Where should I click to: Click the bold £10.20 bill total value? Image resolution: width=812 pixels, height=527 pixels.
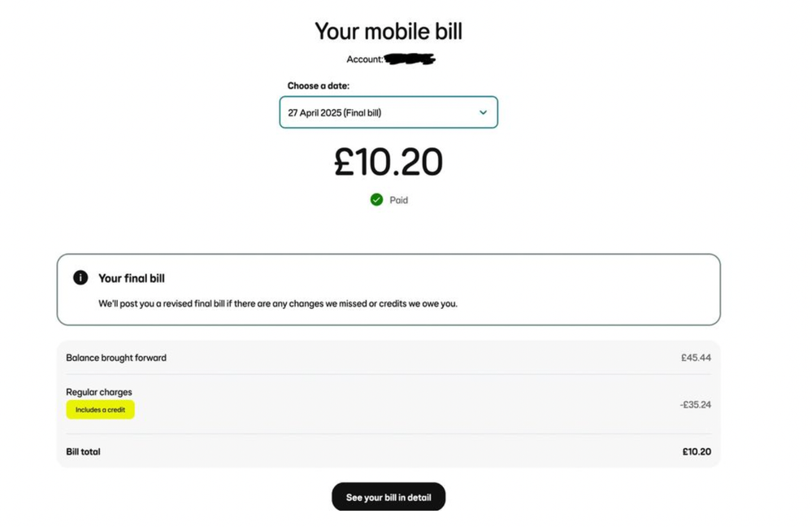(697, 451)
